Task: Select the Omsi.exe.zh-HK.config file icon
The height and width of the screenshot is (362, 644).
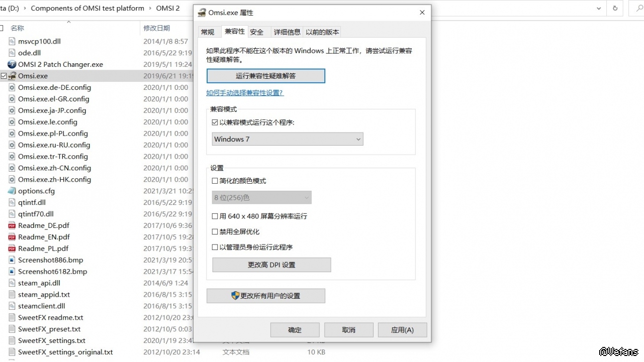Action: pos(12,180)
